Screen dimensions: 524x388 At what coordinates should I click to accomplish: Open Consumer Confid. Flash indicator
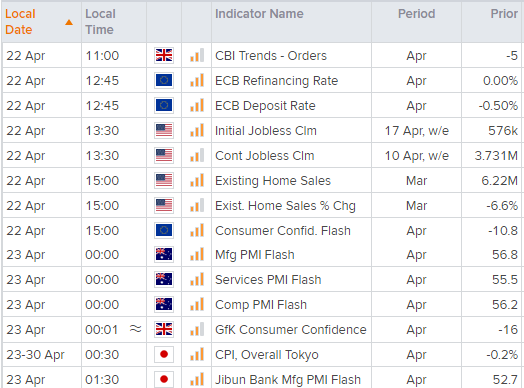pyautogui.click(x=283, y=231)
